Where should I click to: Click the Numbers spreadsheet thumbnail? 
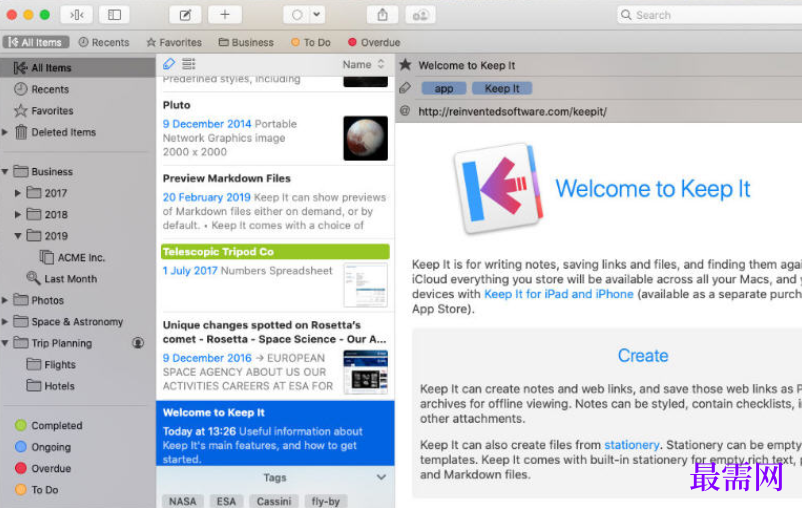click(365, 285)
